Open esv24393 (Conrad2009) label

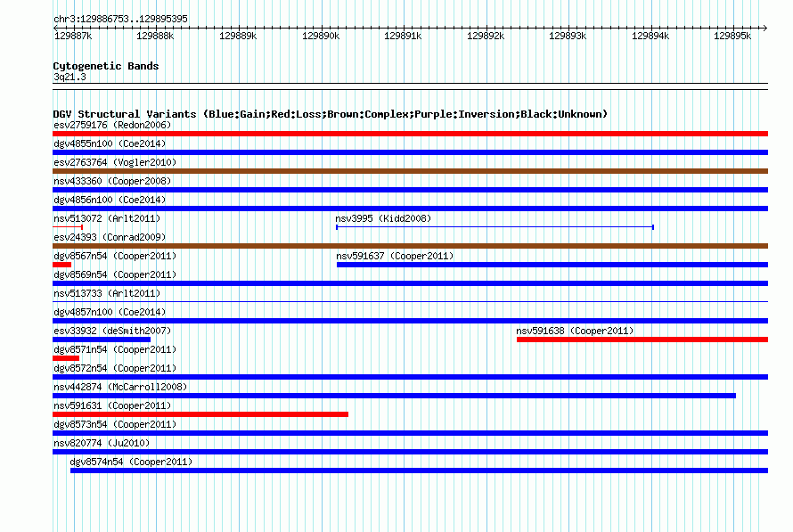(110, 237)
